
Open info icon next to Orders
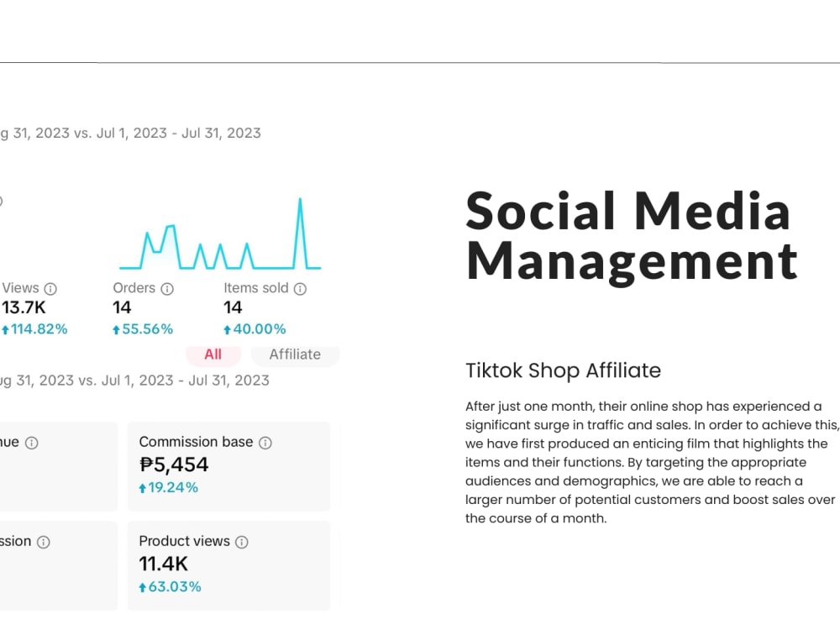point(167,289)
